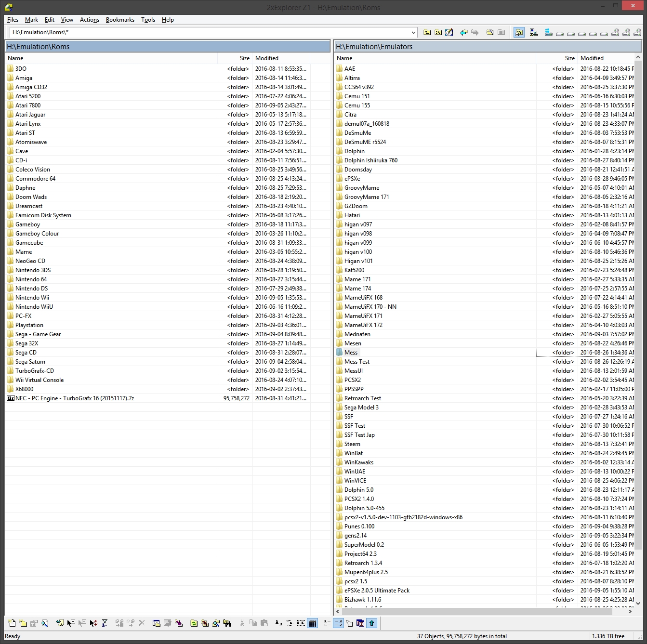Select the Dreamcast folder
The image size is (647, 644).
click(x=29, y=206)
